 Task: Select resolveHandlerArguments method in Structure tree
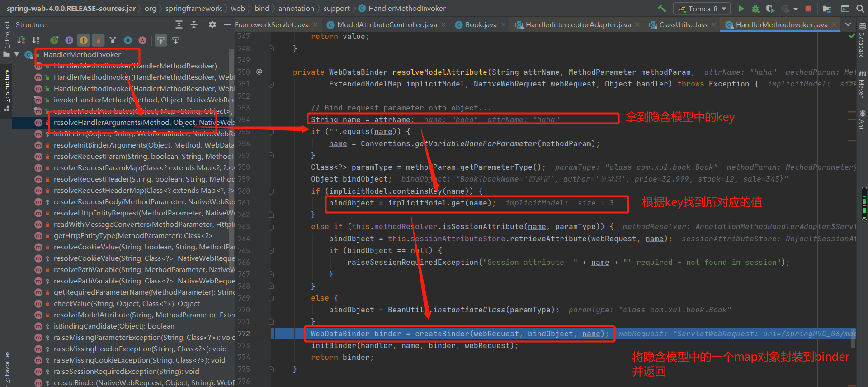[123, 122]
